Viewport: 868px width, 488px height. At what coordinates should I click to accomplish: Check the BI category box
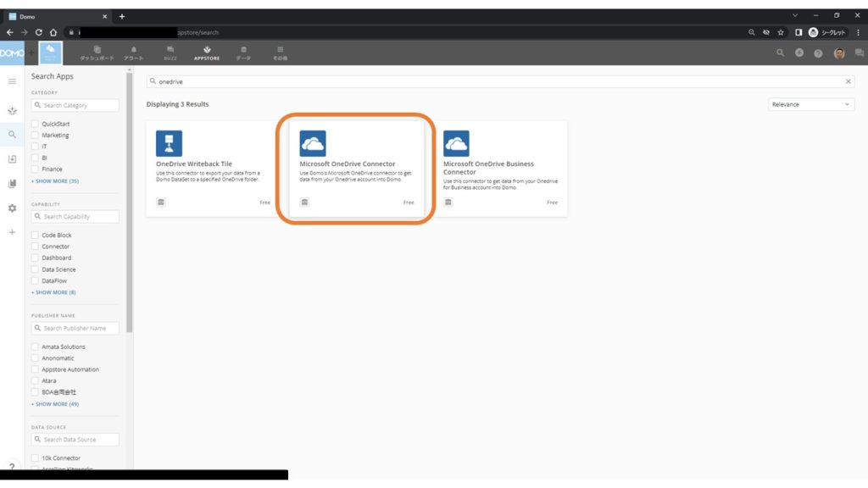[35, 158]
